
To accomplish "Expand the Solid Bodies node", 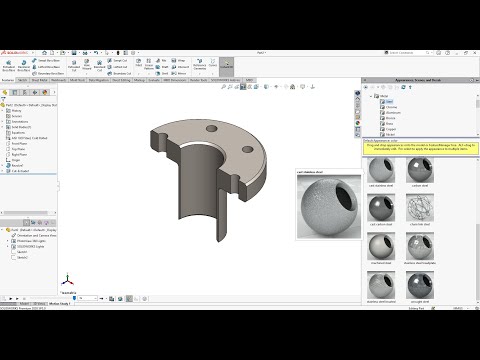I will click(x=3, y=127).
